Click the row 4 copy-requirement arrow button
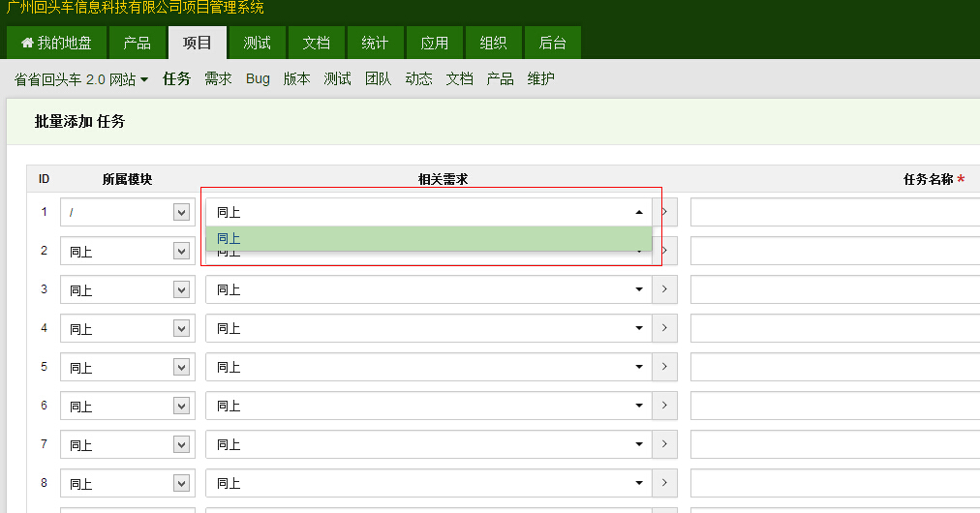Image resolution: width=980 pixels, height=513 pixels. (x=664, y=329)
